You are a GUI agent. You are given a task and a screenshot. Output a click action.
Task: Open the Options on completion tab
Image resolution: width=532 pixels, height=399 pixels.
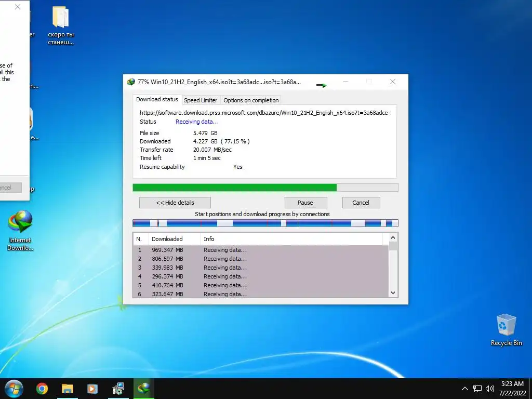(x=251, y=100)
